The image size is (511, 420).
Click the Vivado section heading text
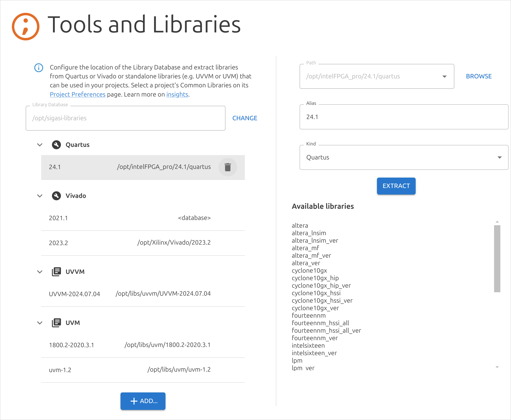click(76, 196)
